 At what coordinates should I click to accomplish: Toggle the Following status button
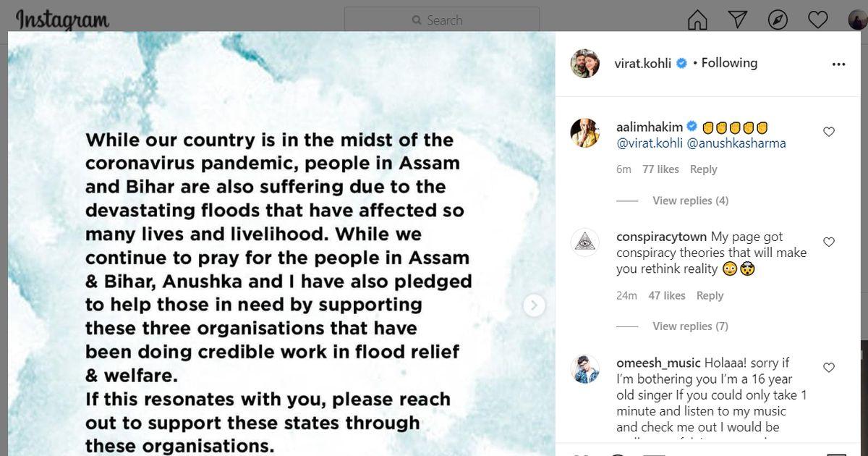729,64
